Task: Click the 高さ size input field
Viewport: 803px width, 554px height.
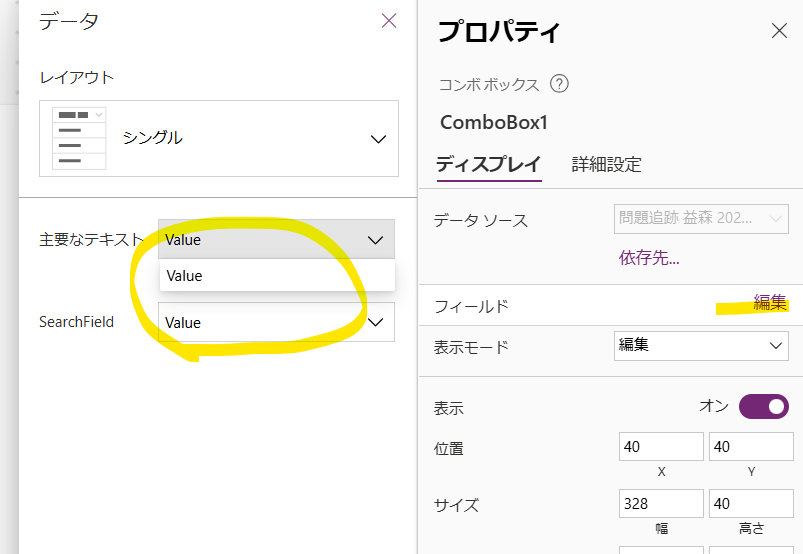Action: tap(748, 503)
